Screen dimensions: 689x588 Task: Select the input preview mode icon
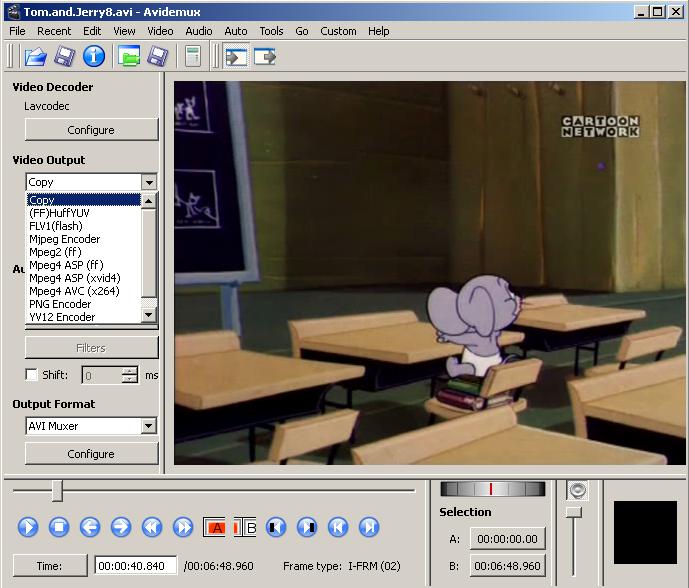pyautogui.click(x=236, y=57)
